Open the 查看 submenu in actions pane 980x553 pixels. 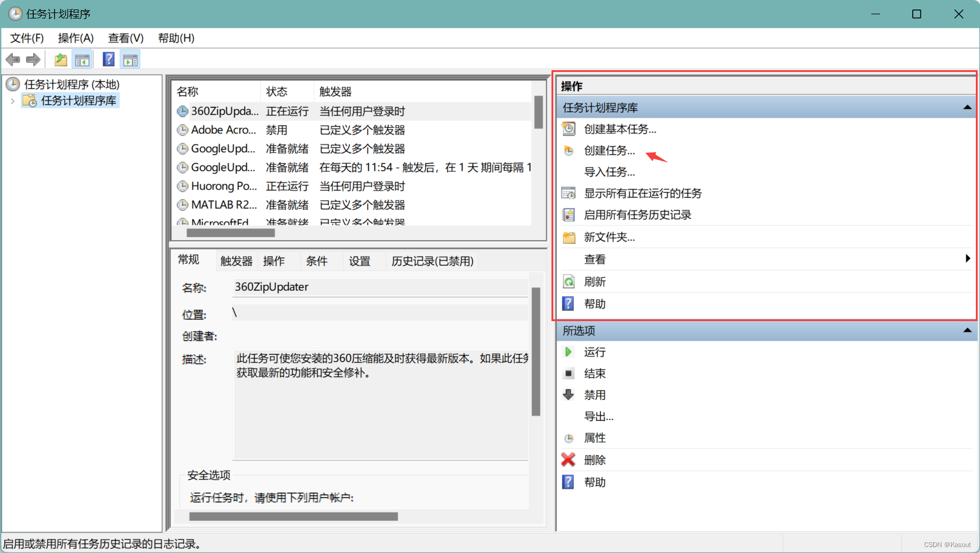click(x=765, y=259)
